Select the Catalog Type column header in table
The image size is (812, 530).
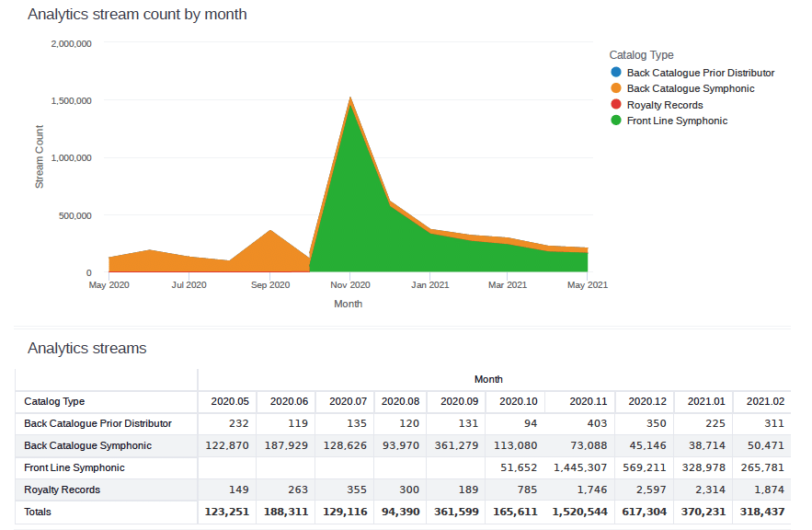(54, 401)
